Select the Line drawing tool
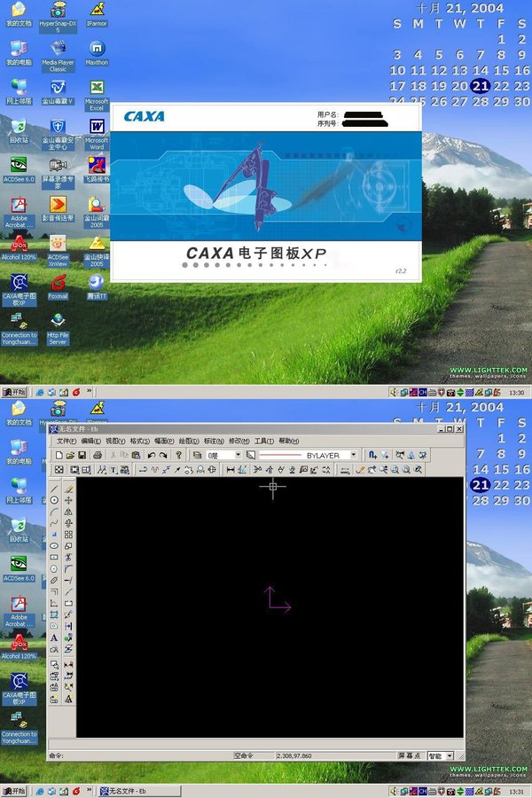This screenshot has width=532, height=798. (x=54, y=489)
